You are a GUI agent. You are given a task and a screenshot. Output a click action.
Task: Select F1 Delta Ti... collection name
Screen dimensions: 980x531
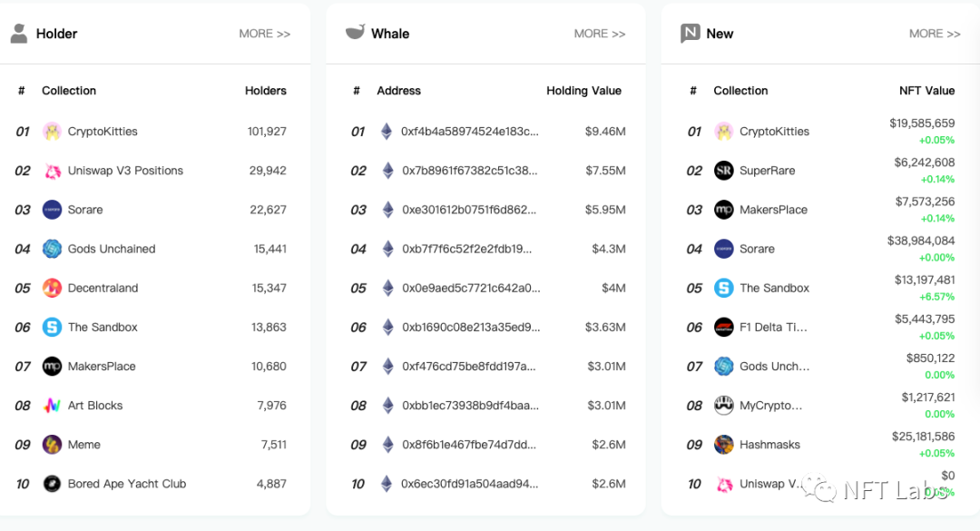[x=773, y=327]
